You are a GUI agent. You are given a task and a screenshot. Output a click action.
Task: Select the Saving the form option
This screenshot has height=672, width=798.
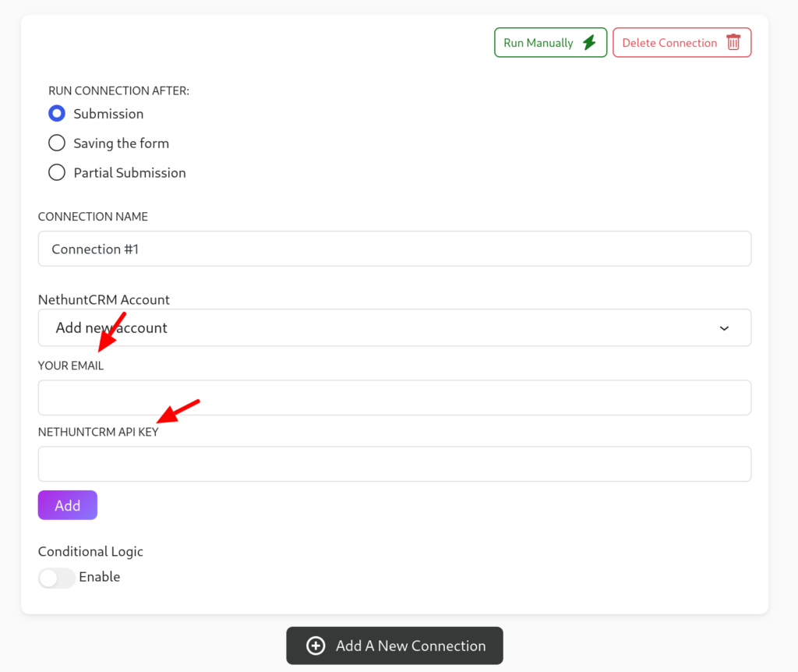[56, 143]
